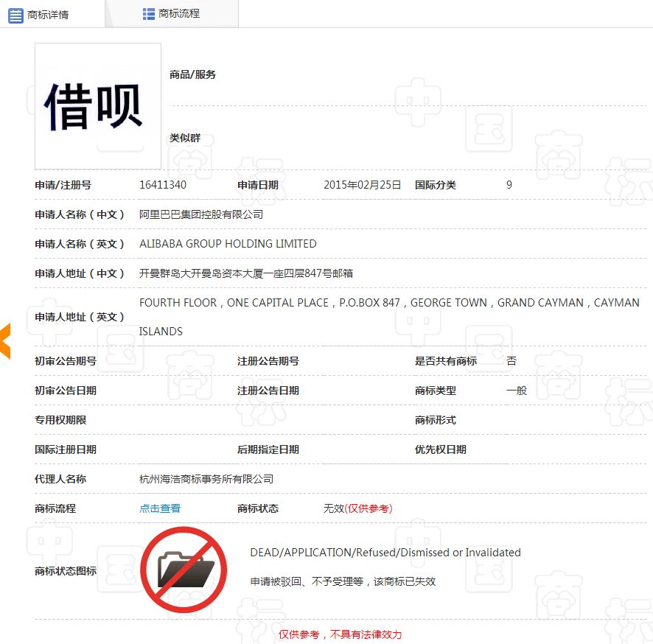Click the 国际分类 value 9
This screenshot has height=644, width=653.
[x=509, y=185]
